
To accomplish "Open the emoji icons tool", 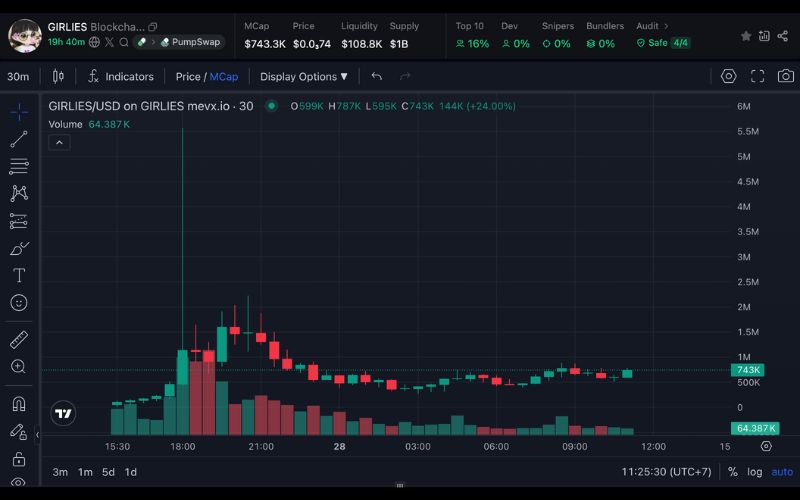I will 19,303.
